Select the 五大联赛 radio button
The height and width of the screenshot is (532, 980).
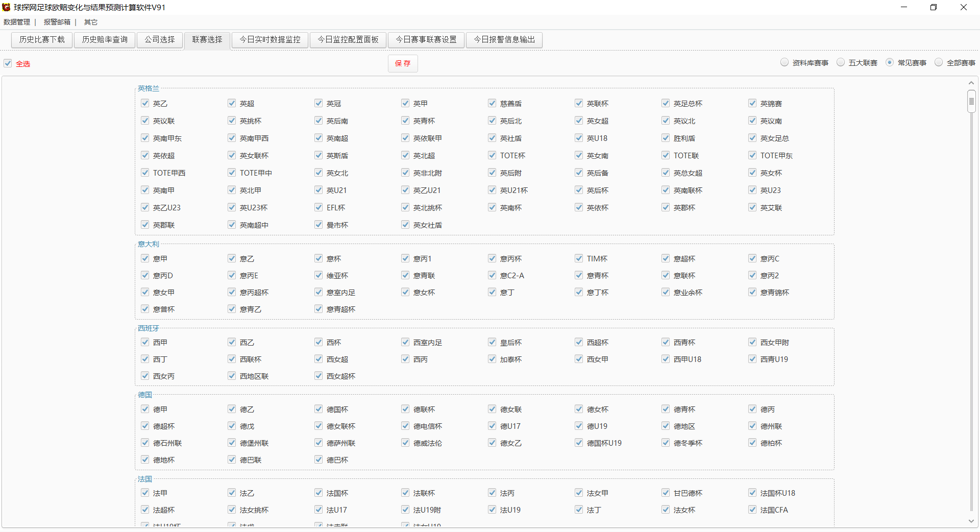(841, 62)
